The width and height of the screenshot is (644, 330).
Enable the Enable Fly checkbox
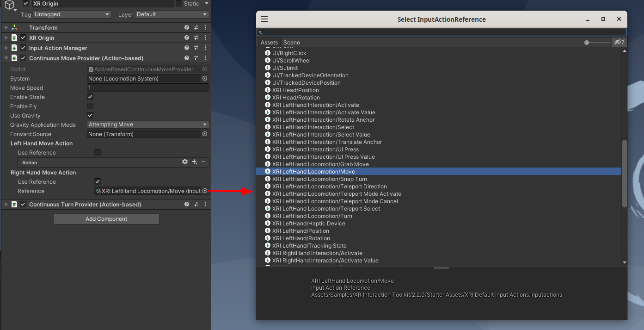pos(90,106)
